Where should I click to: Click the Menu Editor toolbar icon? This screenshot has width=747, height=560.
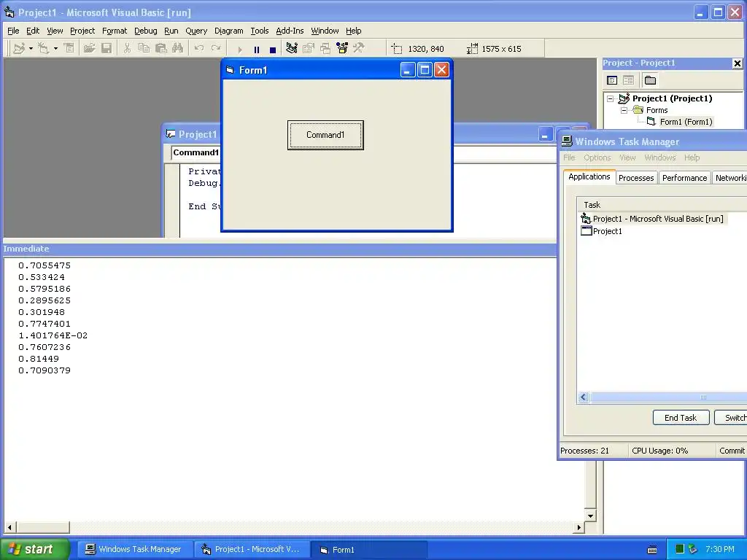click(69, 49)
